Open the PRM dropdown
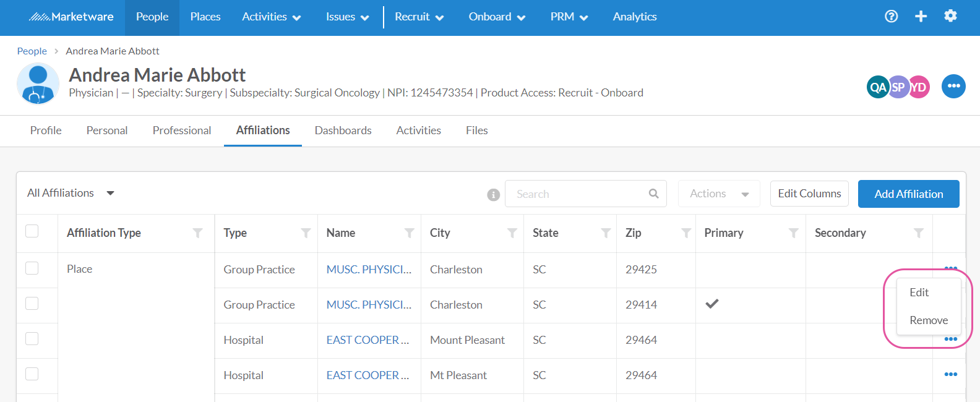Screen dimensions: 980x402 [569, 17]
